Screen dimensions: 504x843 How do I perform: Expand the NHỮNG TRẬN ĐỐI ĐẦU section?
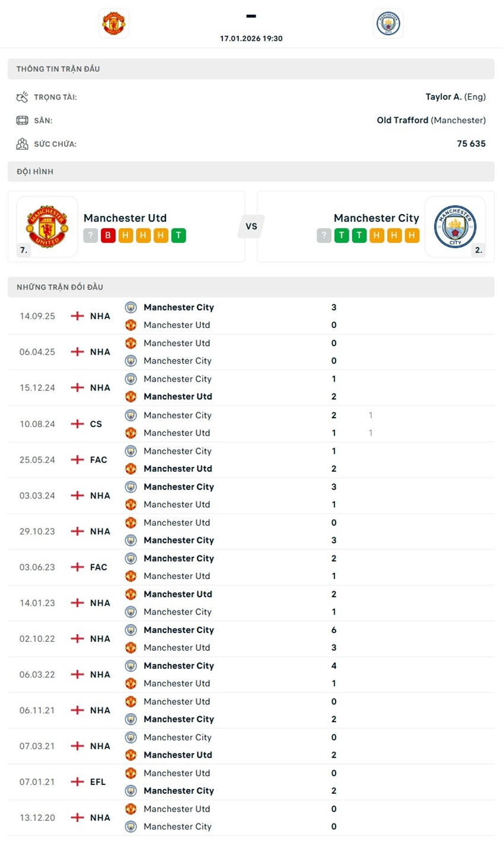[x=60, y=287]
